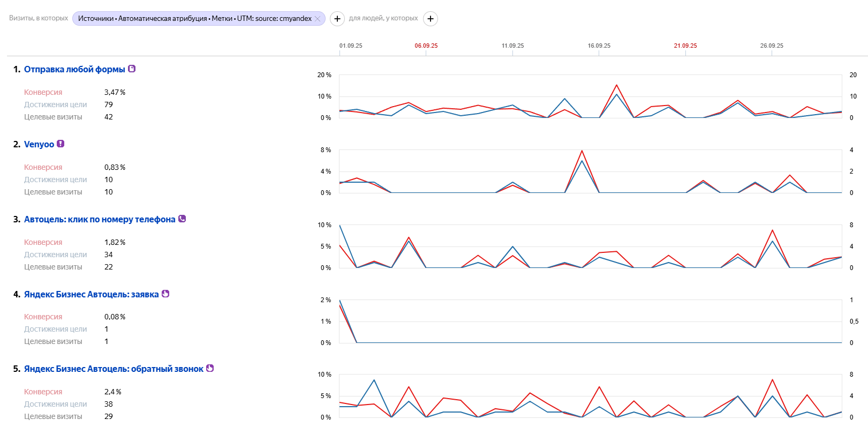Click the form icon beside 'Отправка любой формы'
This screenshot has width=868, height=434.
pyautogui.click(x=132, y=69)
